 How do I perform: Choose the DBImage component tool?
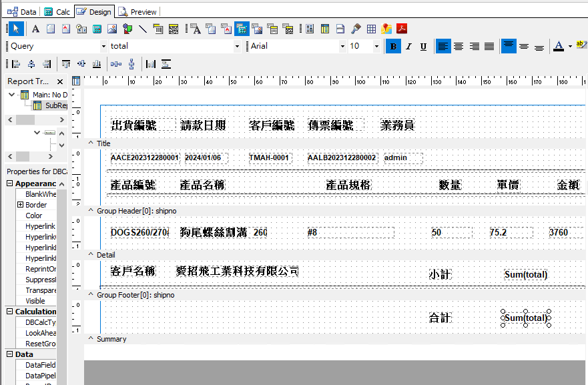257,29
